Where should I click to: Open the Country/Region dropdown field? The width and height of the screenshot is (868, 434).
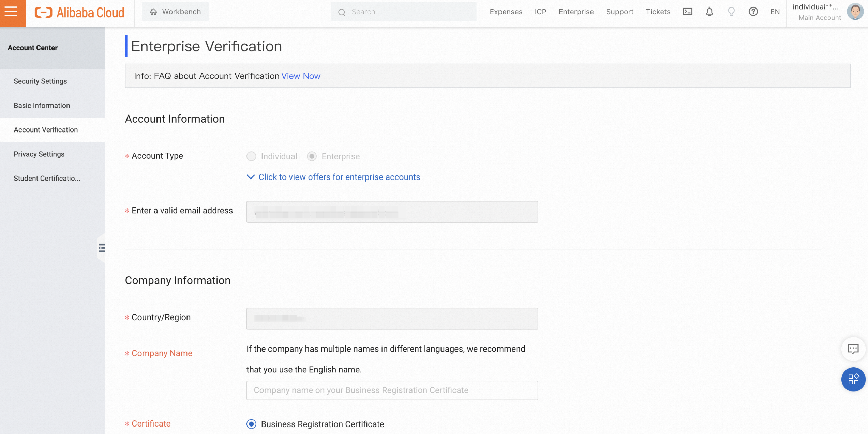coord(392,319)
